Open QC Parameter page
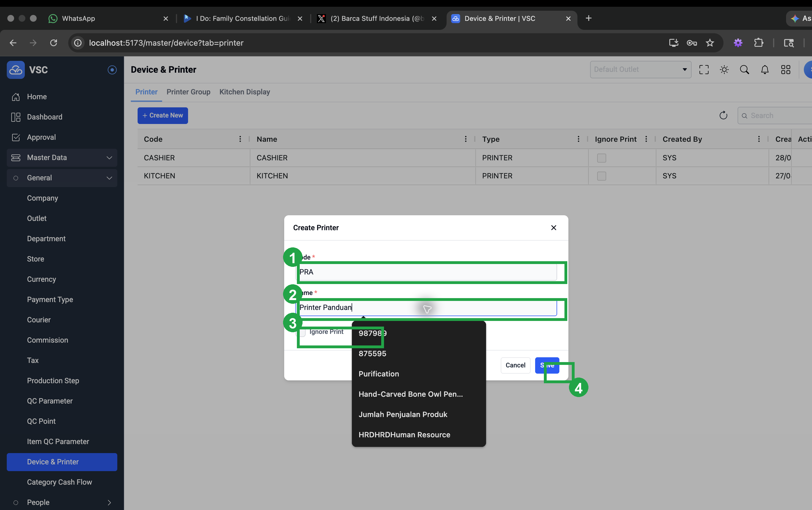This screenshot has height=510, width=812. [50, 401]
